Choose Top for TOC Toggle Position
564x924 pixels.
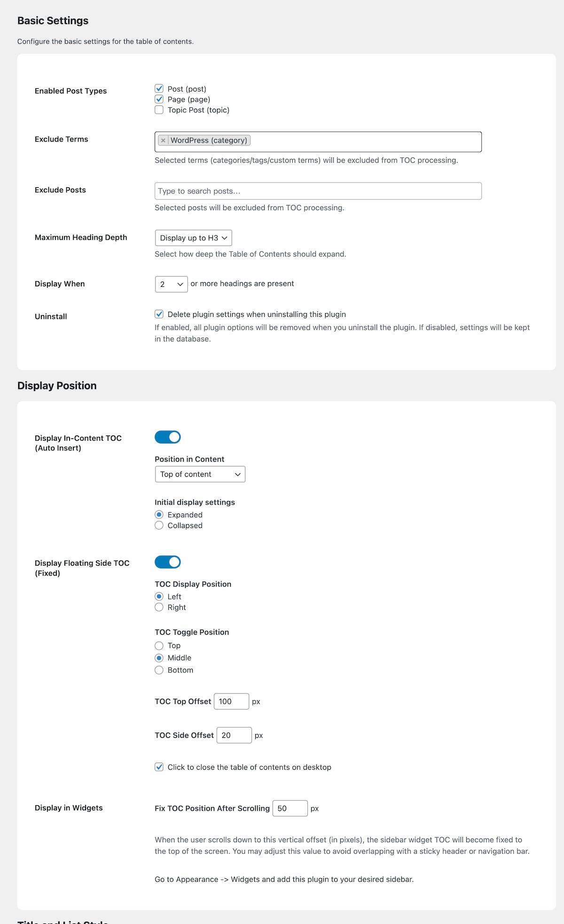(159, 646)
